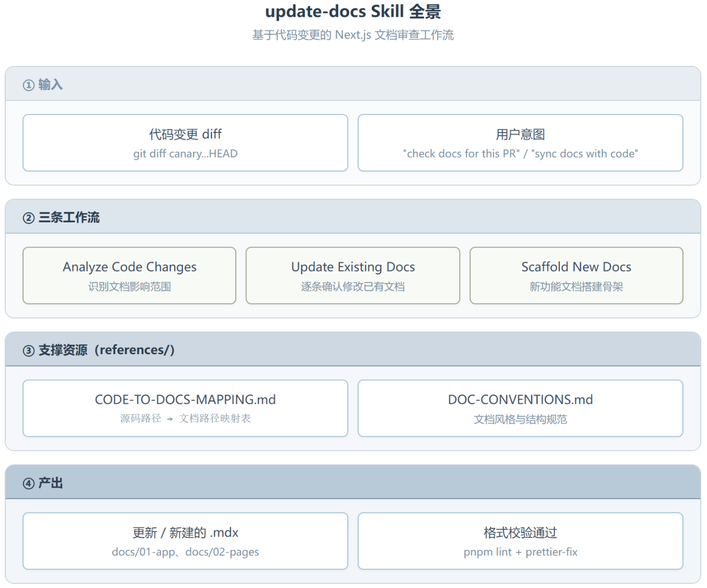The height and width of the screenshot is (588, 707).
Task: Select the 'Update Existing Docs' workflow card
Action: [353, 276]
